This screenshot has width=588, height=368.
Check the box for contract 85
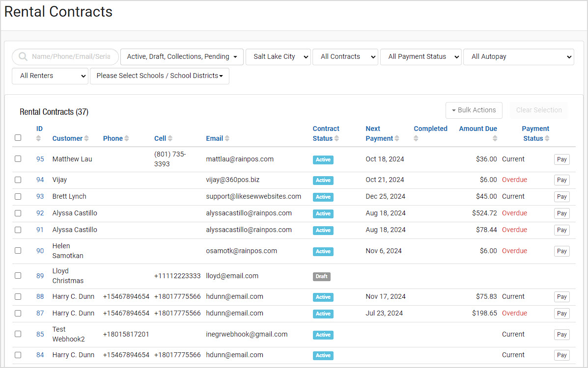18,334
